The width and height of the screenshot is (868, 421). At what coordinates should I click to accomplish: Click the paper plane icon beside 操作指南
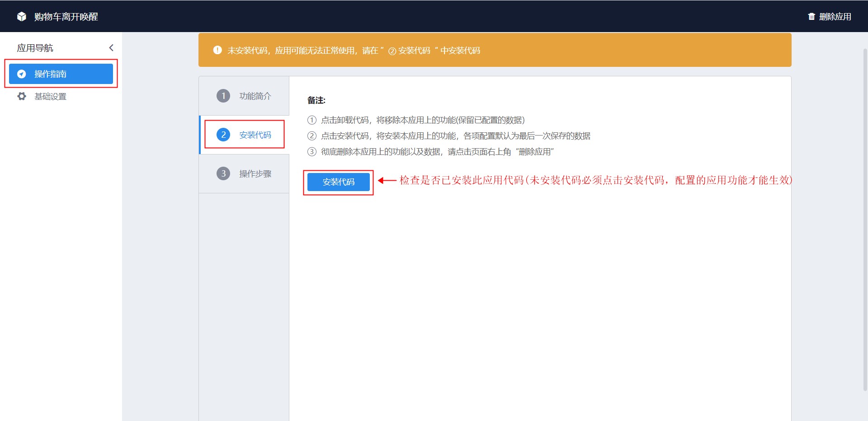(21, 74)
